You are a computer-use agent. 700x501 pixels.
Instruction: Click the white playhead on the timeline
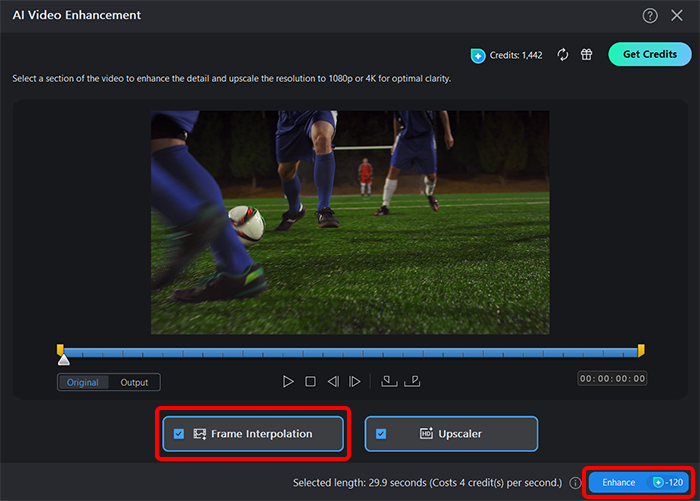pyautogui.click(x=64, y=359)
